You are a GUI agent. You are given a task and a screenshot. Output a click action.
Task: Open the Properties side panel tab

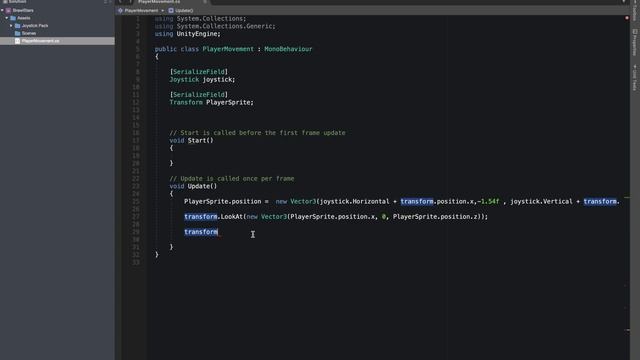(635, 42)
